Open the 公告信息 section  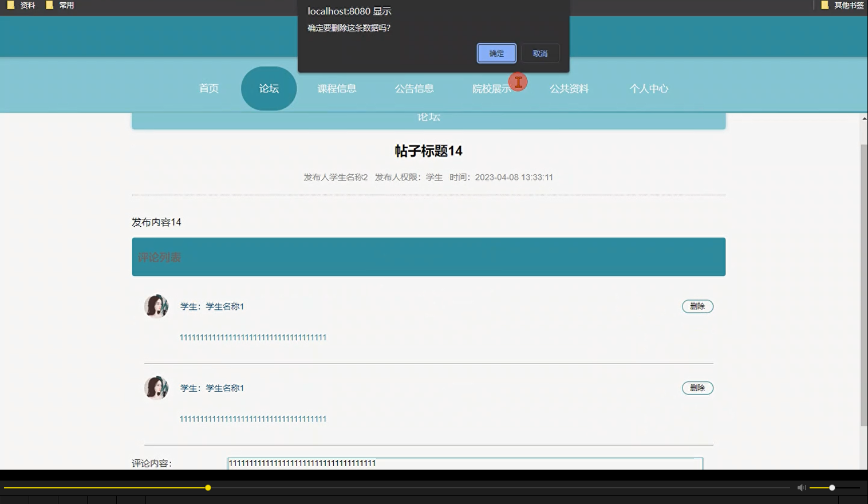(415, 88)
